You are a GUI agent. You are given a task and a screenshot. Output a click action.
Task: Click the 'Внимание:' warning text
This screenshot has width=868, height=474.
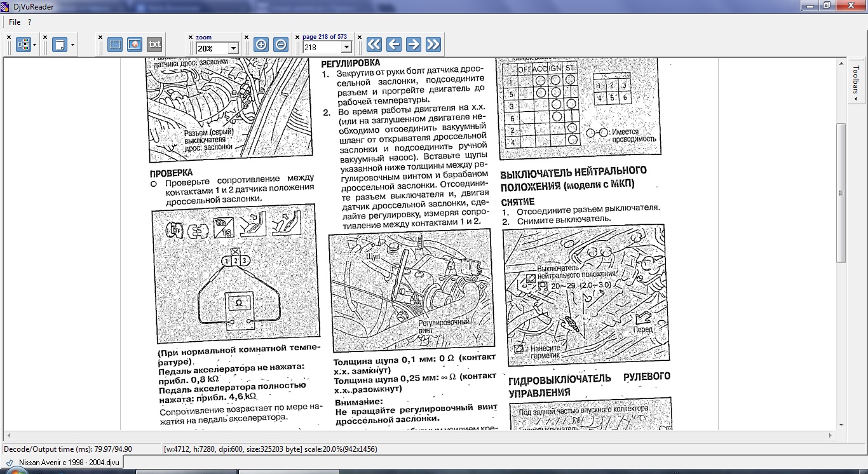[x=359, y=402]
